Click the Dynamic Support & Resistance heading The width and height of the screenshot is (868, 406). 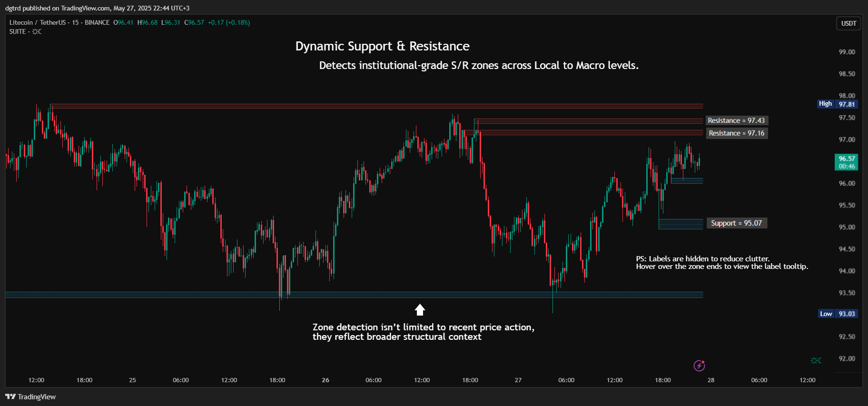[x=382, y=46]
